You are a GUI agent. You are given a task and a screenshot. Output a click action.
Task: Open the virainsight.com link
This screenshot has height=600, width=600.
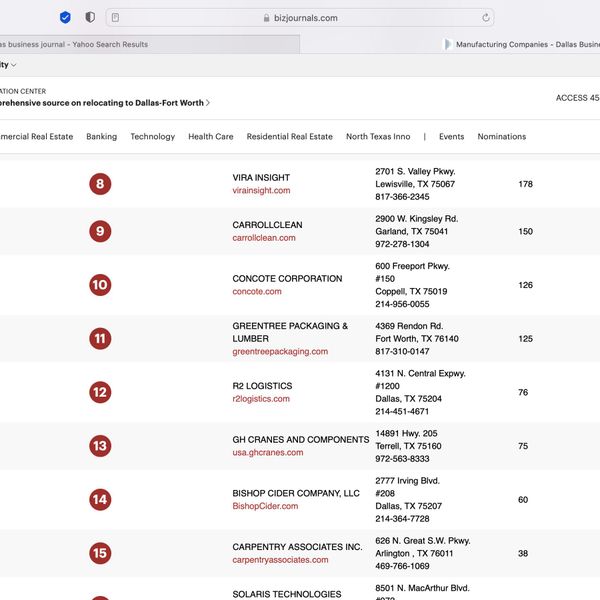(261, 190)
